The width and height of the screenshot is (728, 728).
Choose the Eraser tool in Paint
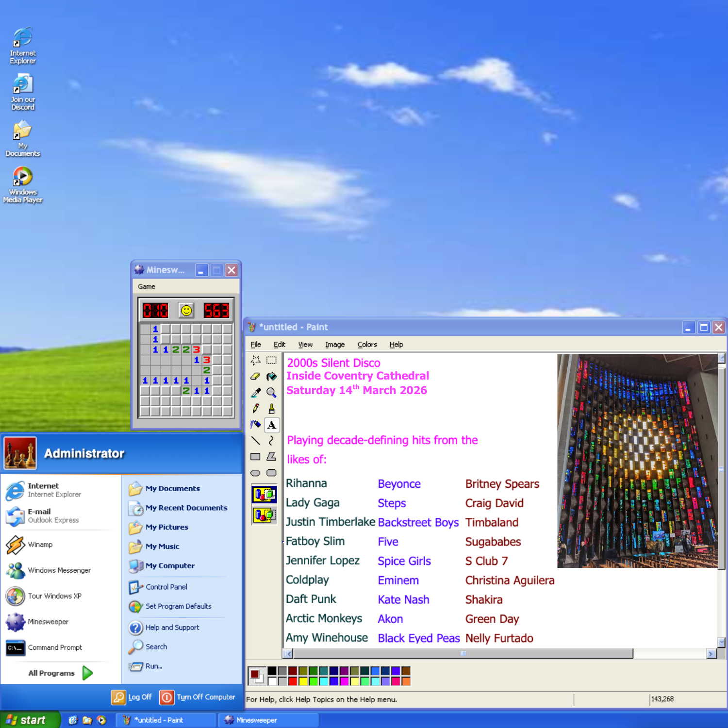click(256, 376)
